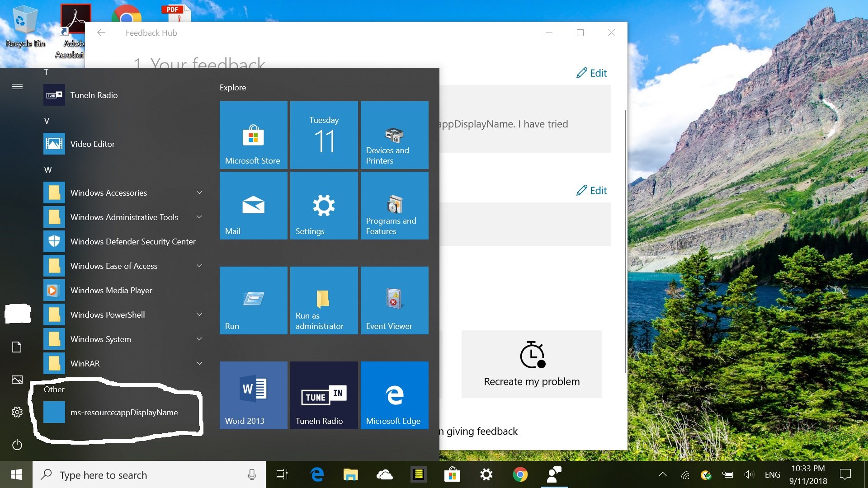868x488 pixels.
Task: Open the ms-resource:appDisplayName entry
Action: (125, 412)
